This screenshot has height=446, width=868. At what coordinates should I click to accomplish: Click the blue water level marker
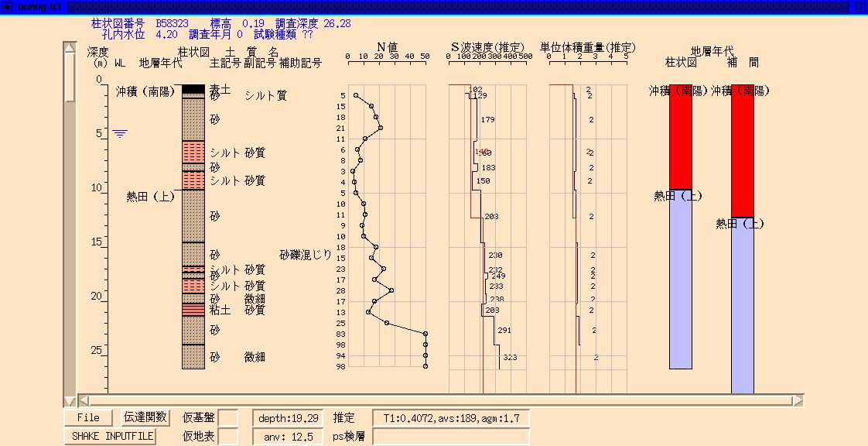pyautogui.click(x=119, y=133)
